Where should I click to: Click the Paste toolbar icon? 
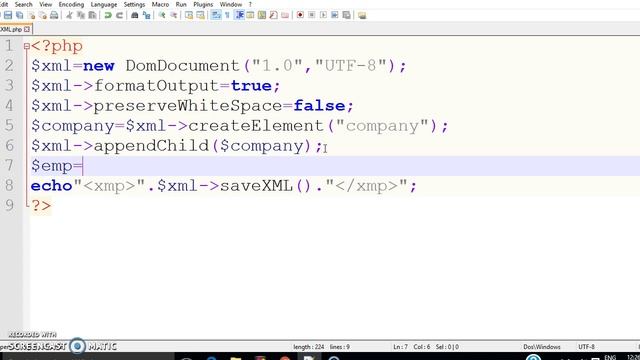click(x=93, y=16)
